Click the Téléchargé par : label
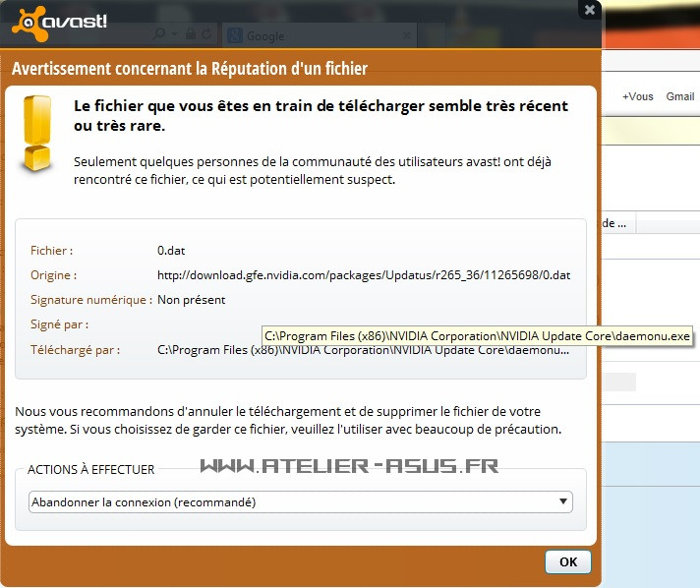 click(75, 350)
